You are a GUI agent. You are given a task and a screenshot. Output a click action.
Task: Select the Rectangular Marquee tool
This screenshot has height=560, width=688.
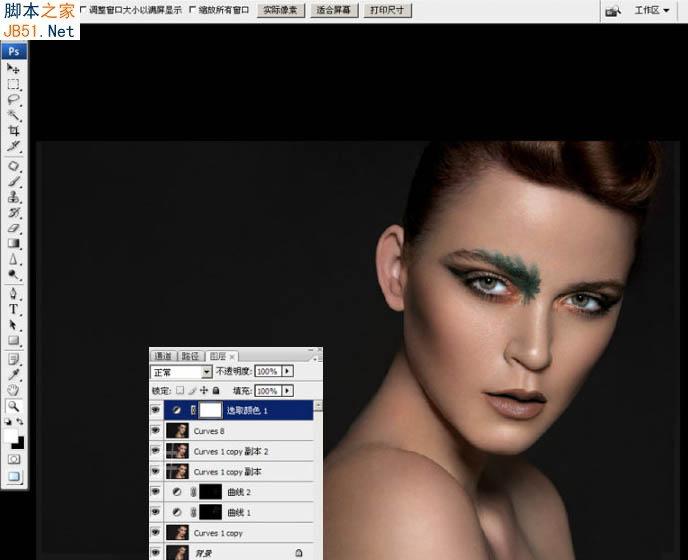(x=14, y=84)
